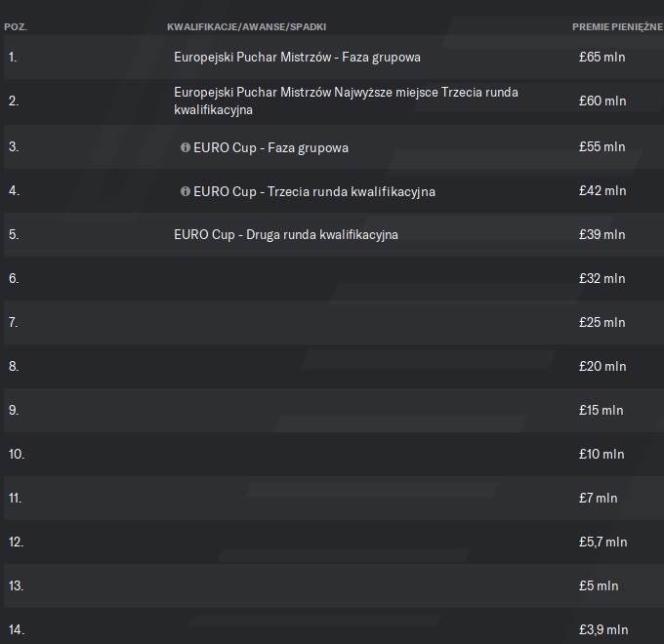The height and width of the screenshot is (644, 664).
Task: Click the KWALIFIKACJE/AWANSE/SPADKI column header
Action: 246,26
